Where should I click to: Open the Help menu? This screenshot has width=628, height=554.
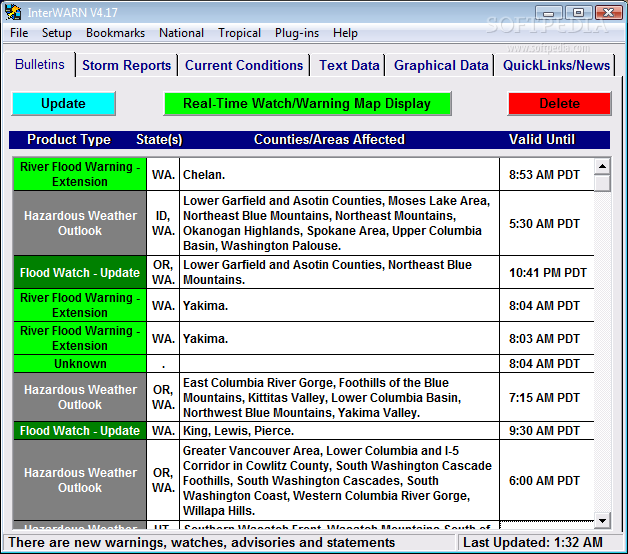[345, 33]
